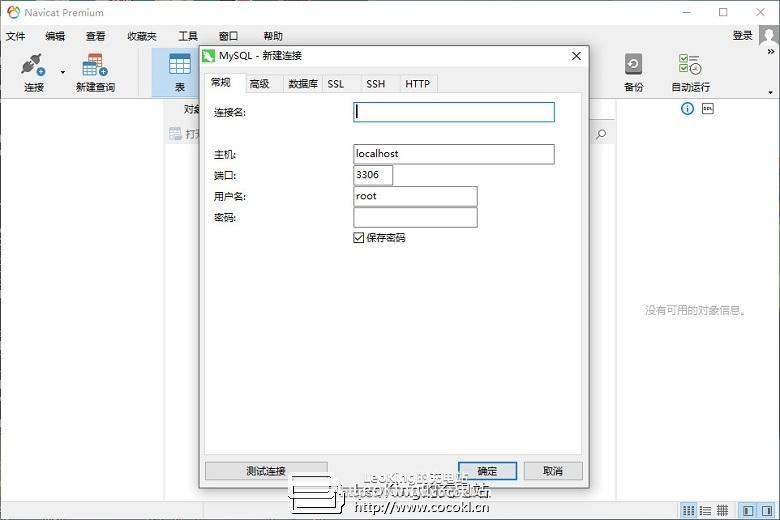780x520 pixels.
Task: Click the user avatar icon
Action: [769, 36]
